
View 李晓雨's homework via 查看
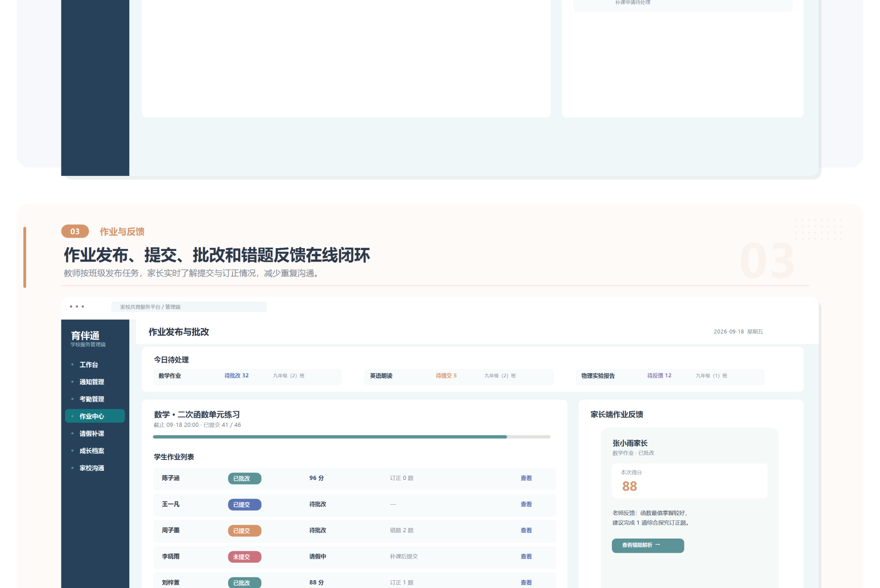click(x=526, y=556)
